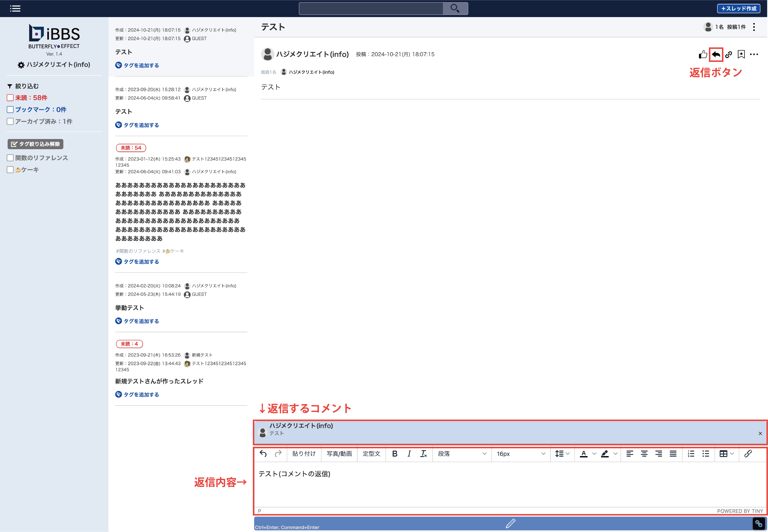
Task: Copy post link via chain icon
Action: click(729, 54)
